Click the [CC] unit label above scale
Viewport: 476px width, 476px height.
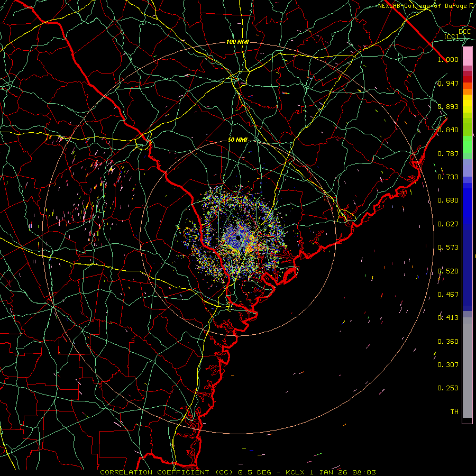(451, 36)
